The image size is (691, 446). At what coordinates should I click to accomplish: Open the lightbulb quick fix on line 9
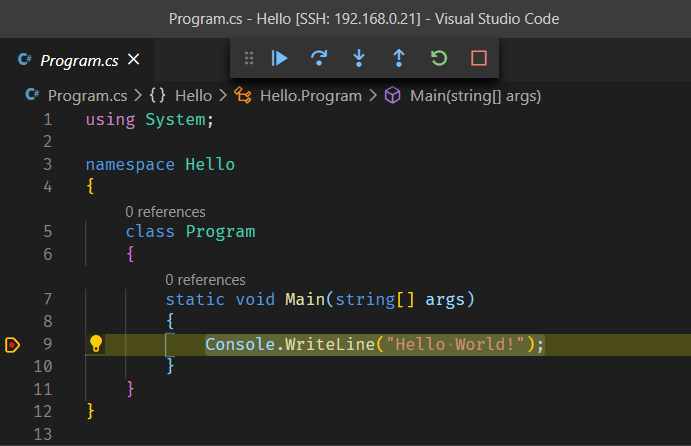coord(96,344)
